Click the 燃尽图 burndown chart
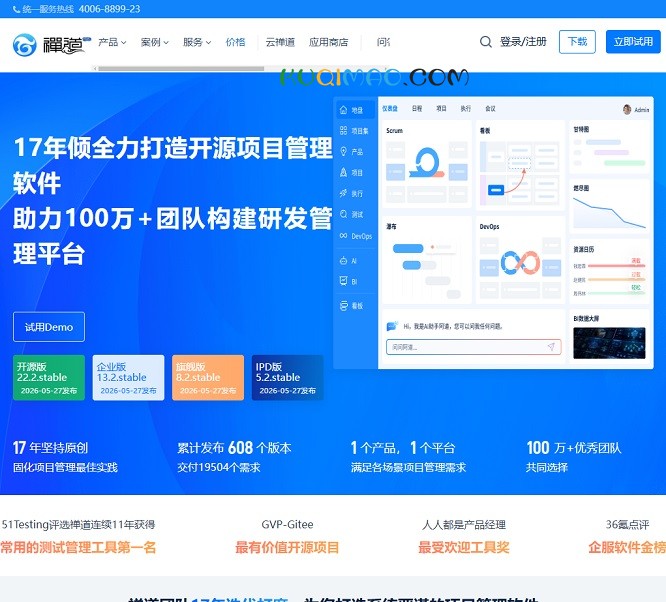Viewport: 666px width, 602px height. 609,212
